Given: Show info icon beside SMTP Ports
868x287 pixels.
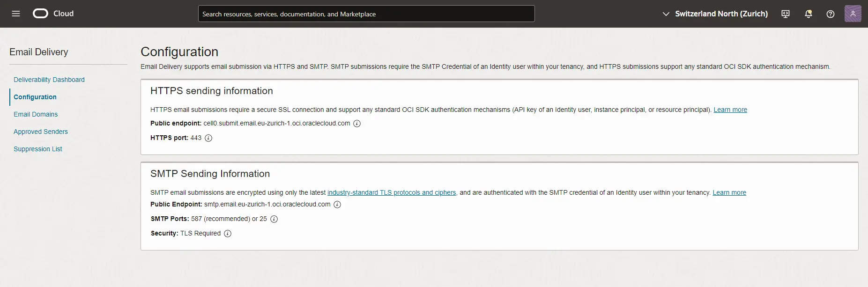Looking at the screenshot, I should [x=274, y=219].
